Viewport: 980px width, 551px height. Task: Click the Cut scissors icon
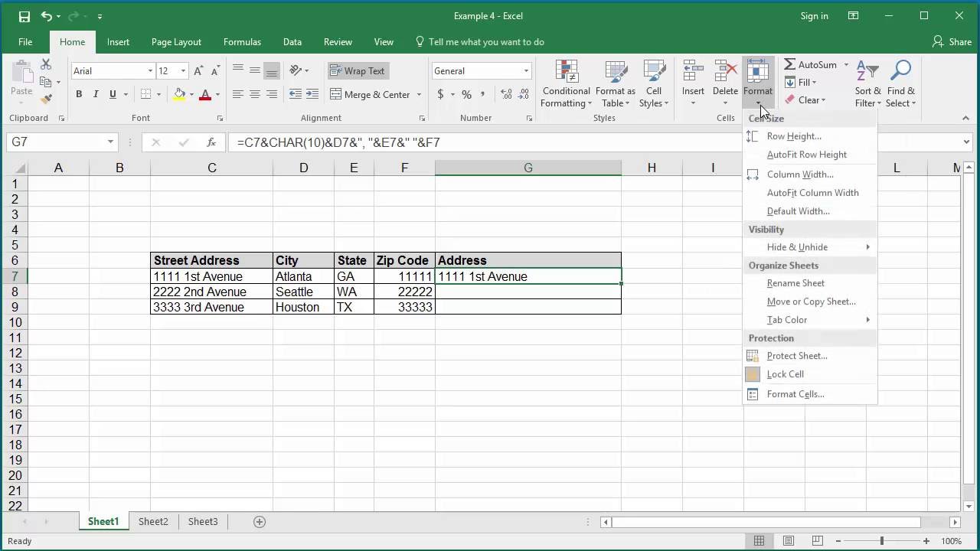46,65
